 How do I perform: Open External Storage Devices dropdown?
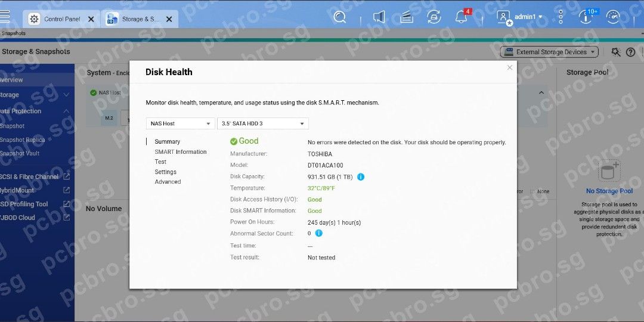coord(549,52)
